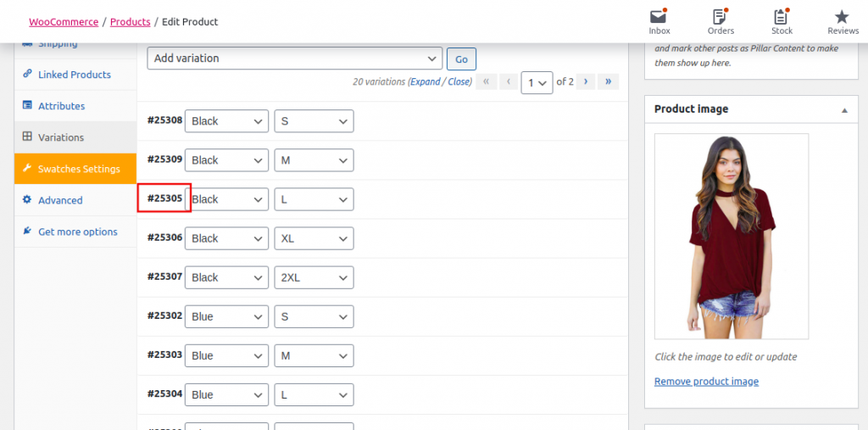
Task: Click Remove product image link
Action: [x=706, y=382]
